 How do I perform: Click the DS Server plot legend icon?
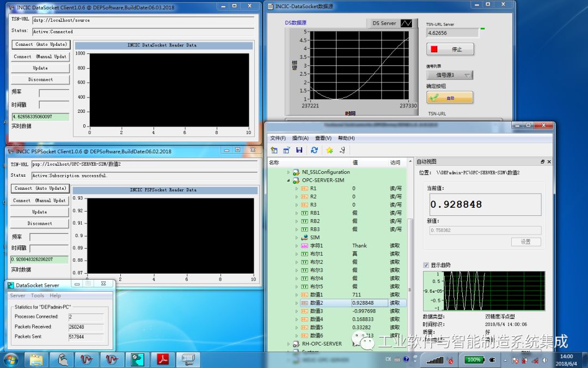407,23
